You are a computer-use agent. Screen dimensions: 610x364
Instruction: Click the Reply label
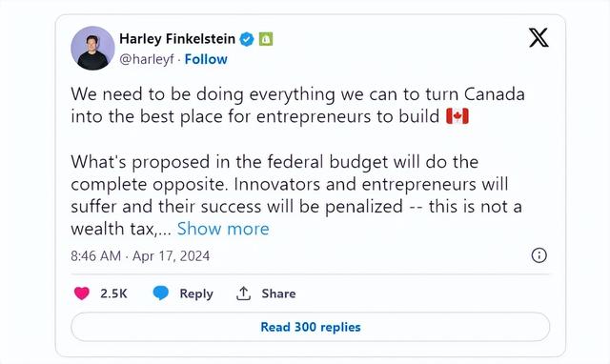[x=196, y=293]
